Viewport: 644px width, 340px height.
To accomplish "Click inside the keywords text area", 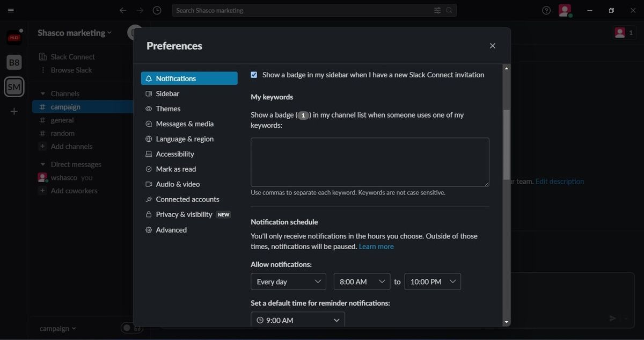I will (369, 162).
